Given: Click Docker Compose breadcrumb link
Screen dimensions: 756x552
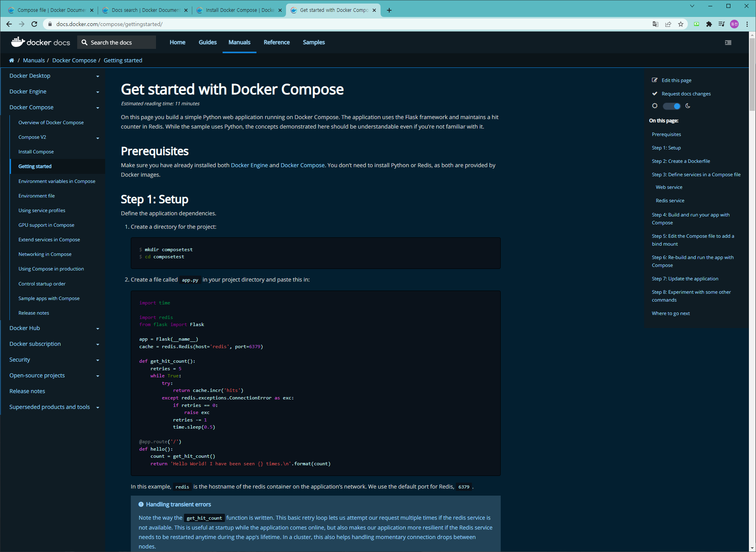Looking at the screenshot, I should (74, 60).
